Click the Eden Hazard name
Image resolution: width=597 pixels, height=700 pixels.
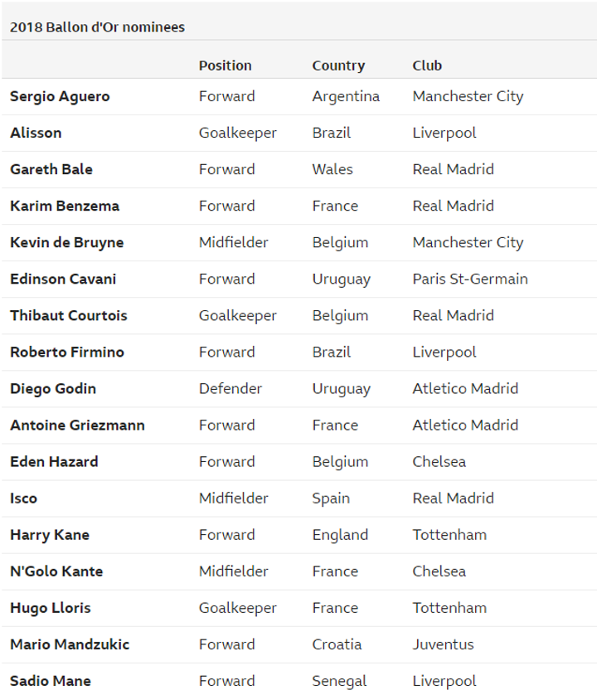54,461
